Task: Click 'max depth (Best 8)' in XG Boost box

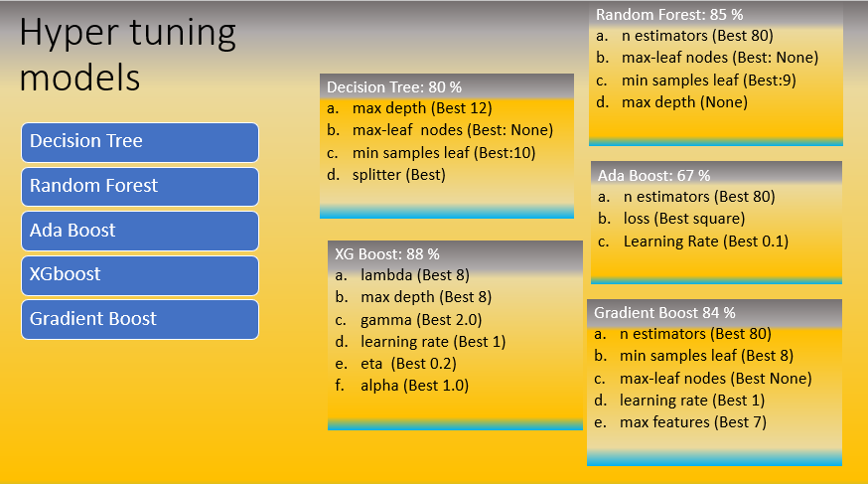Action: 426,297
